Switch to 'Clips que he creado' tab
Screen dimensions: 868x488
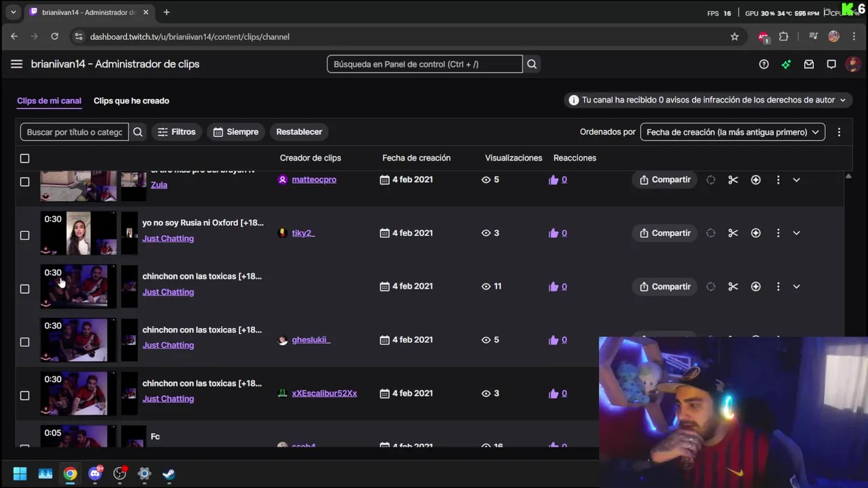(x=132, y=100)
